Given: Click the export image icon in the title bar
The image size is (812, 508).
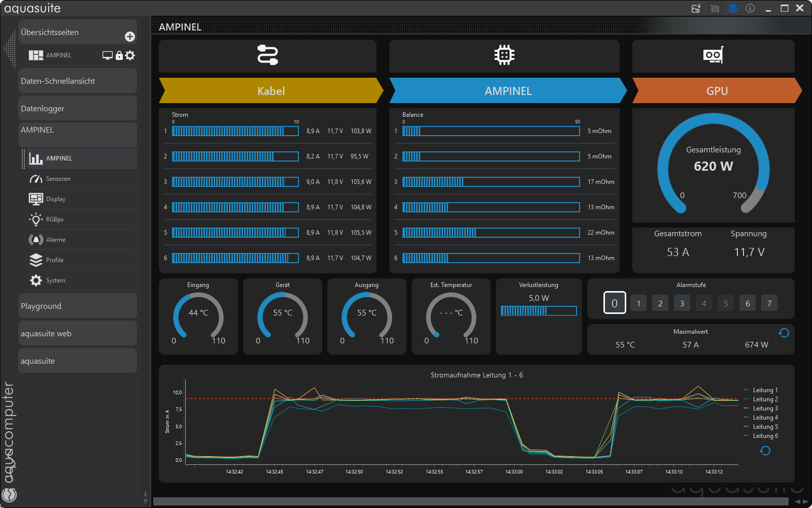Looking at the screenshot, I should (696, 8).
